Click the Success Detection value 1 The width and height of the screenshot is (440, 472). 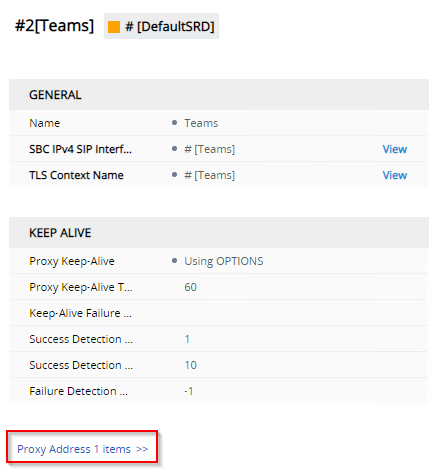click(x=187, y=339)
